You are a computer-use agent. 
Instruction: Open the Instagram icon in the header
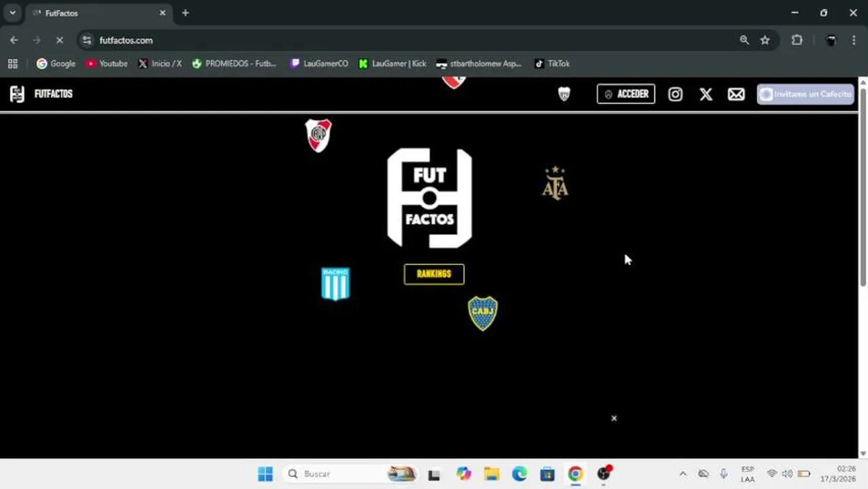point(675,94)
